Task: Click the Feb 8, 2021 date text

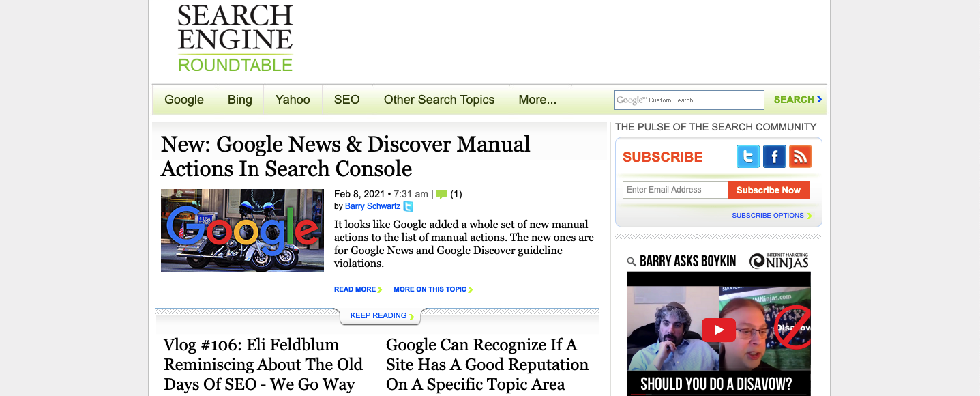Action: pos(359,194)
